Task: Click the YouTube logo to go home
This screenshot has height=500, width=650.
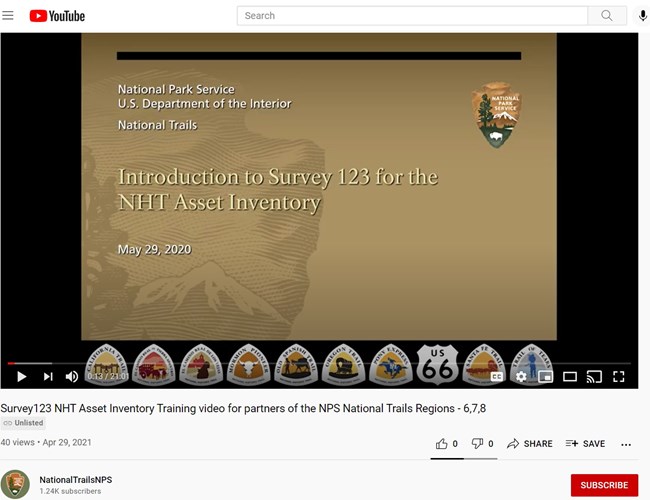Action: point(57,16)
